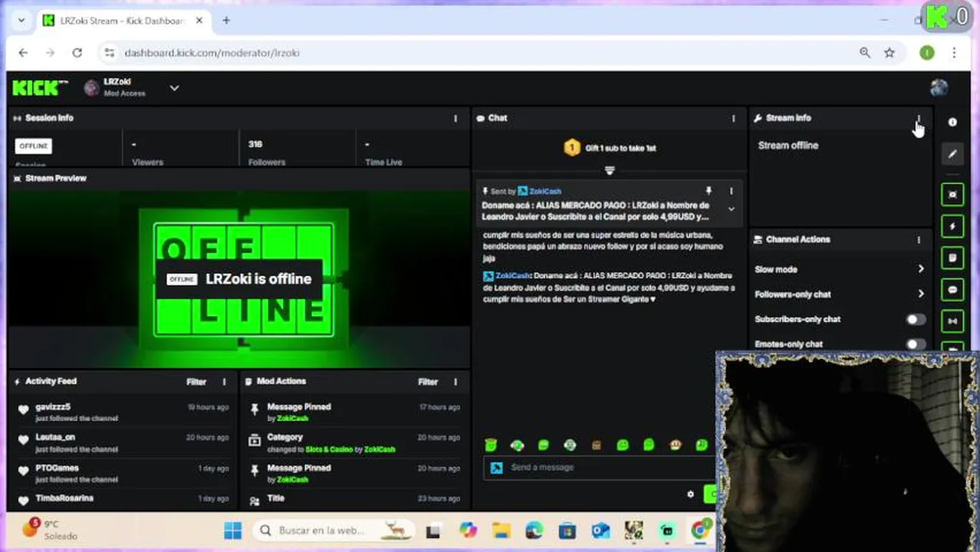Viewport: 980px width, 552px height.
Task: Open the Mod Actions three-dot menu
Action: pos(455,382)
